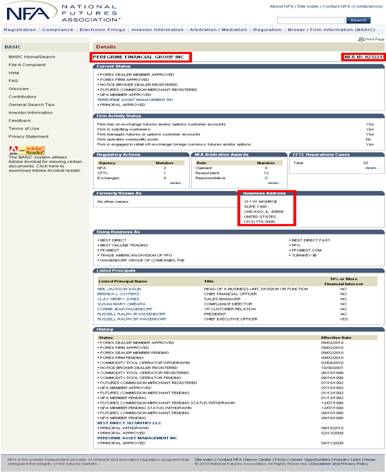Open Investor Information in sidebar
386x472 pixels.
click(x=31, y=113)
